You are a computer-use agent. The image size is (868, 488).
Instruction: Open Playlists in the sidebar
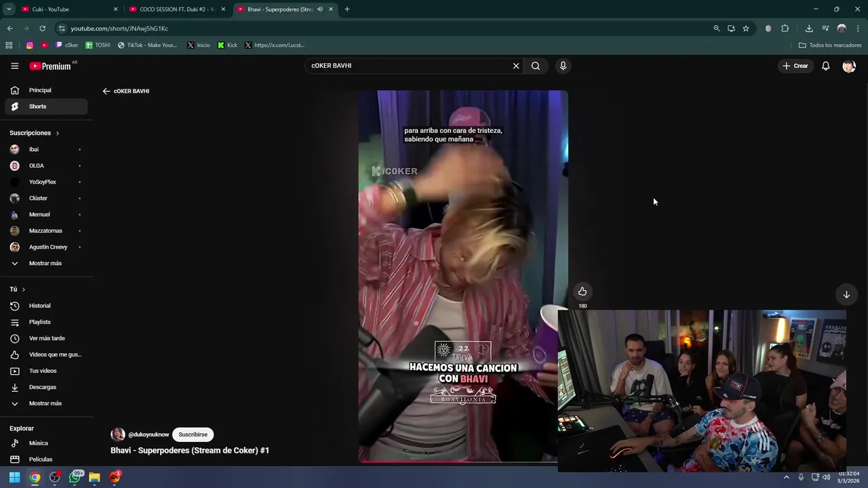46,322
